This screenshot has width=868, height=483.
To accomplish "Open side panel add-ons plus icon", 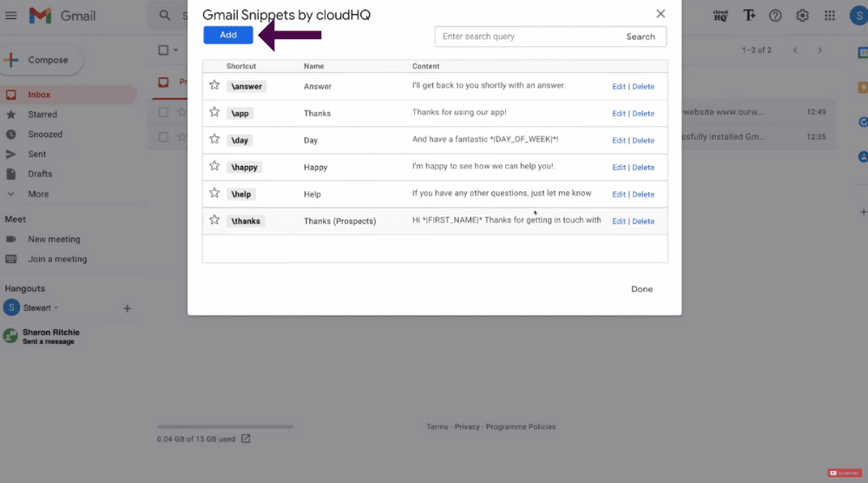I will (x=863, y=212).
